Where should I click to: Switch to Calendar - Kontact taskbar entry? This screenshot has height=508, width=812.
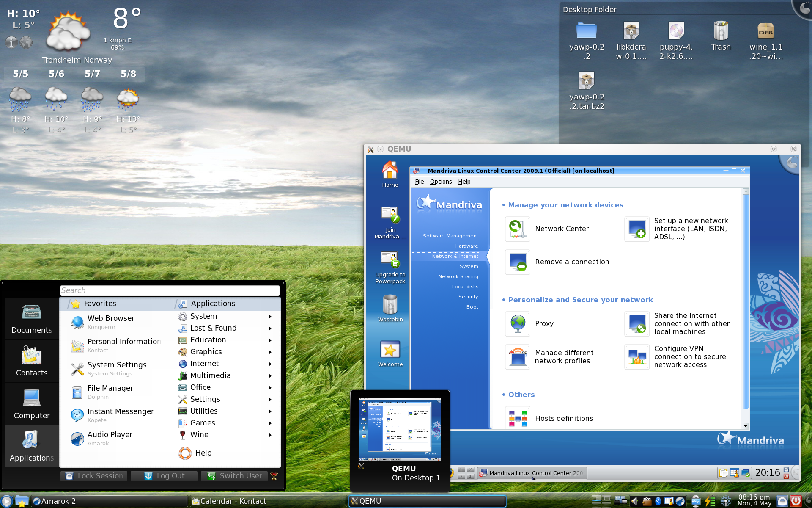(x=268, y=501)
